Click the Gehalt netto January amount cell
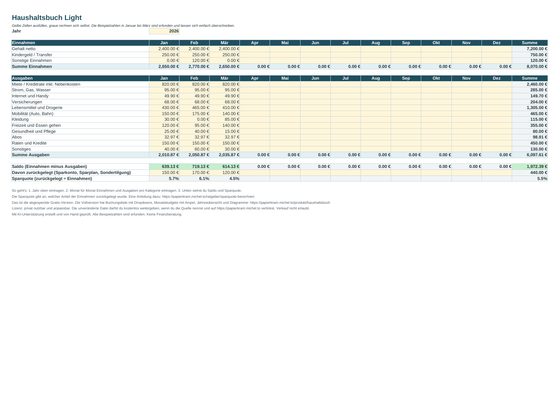The image size is (560, 420). click(x=164, y=49)
